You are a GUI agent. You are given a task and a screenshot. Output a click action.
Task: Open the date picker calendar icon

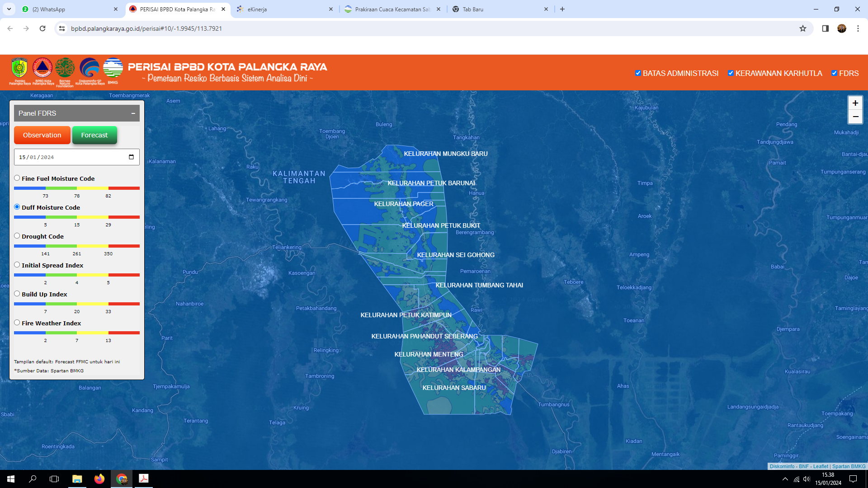click(x=131, y=157)
